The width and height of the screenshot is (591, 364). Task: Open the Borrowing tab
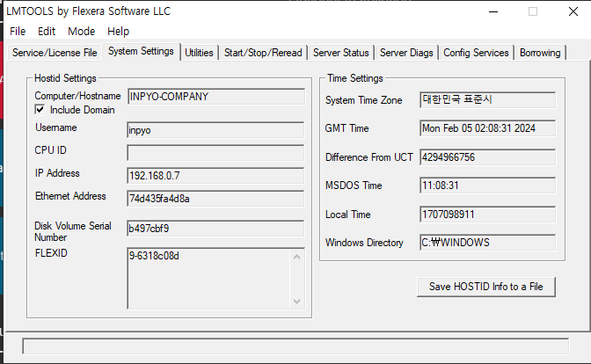click(540, 53)
